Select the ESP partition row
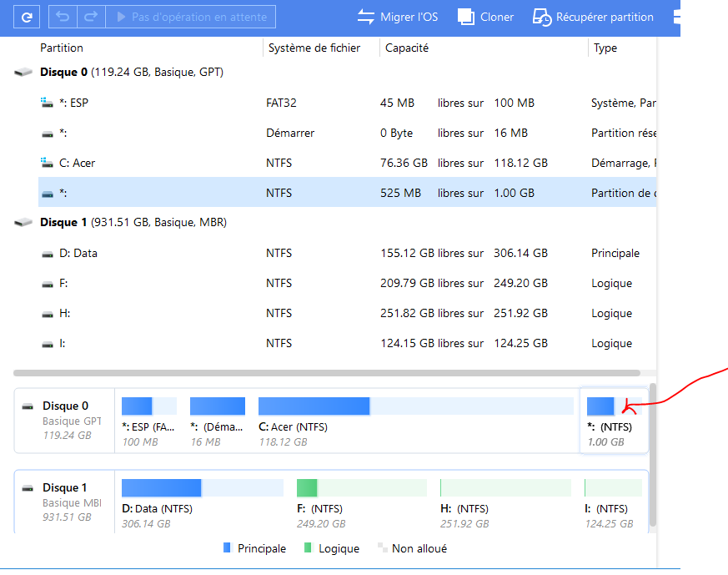Viewport: 728px width, 575px height. (347, 103)
